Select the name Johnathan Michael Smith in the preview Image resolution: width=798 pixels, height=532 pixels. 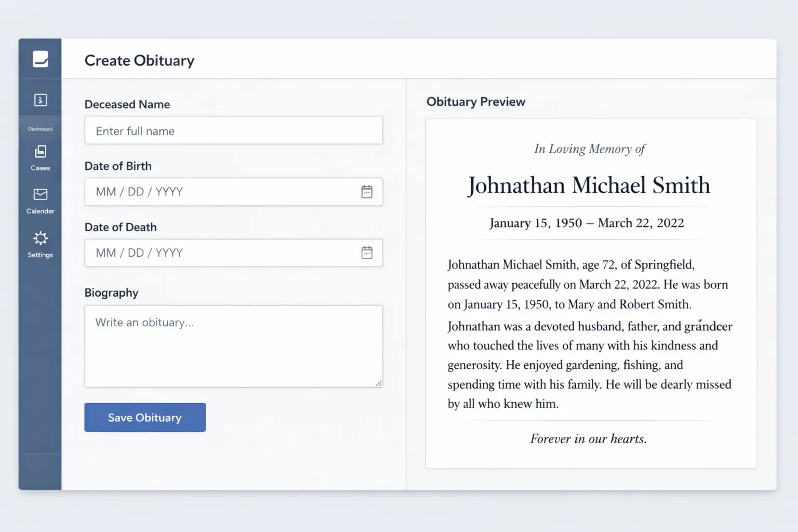point(589,185)
